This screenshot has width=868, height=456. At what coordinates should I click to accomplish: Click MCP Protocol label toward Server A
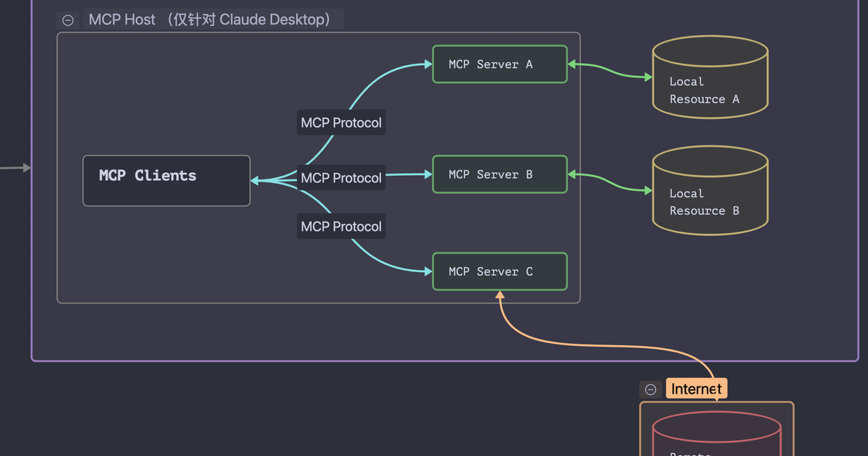tap(341, 123)
